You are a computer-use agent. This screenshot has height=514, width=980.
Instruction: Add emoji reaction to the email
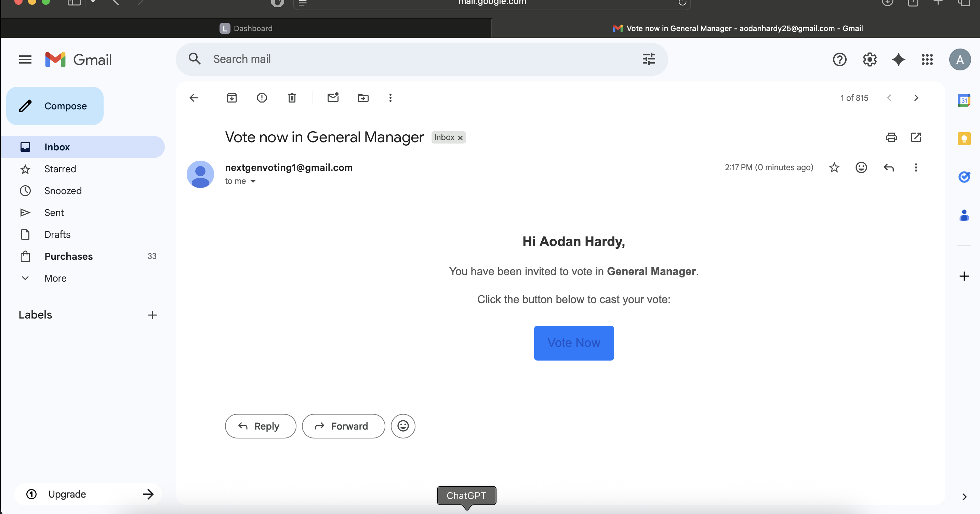point(861,167)
